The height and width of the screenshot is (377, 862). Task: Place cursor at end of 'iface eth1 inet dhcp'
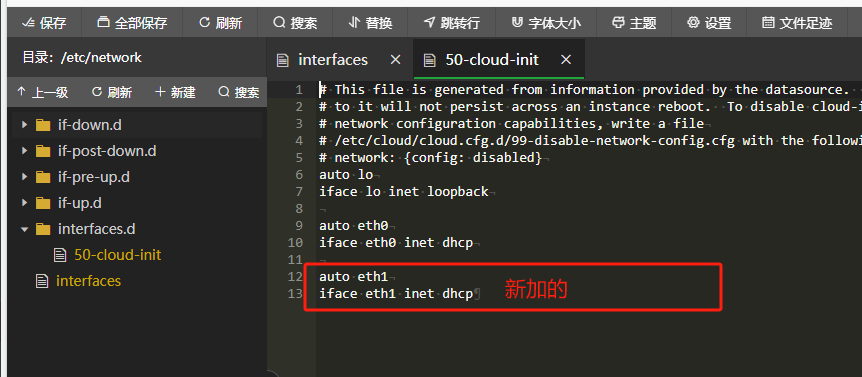[474, 294]
